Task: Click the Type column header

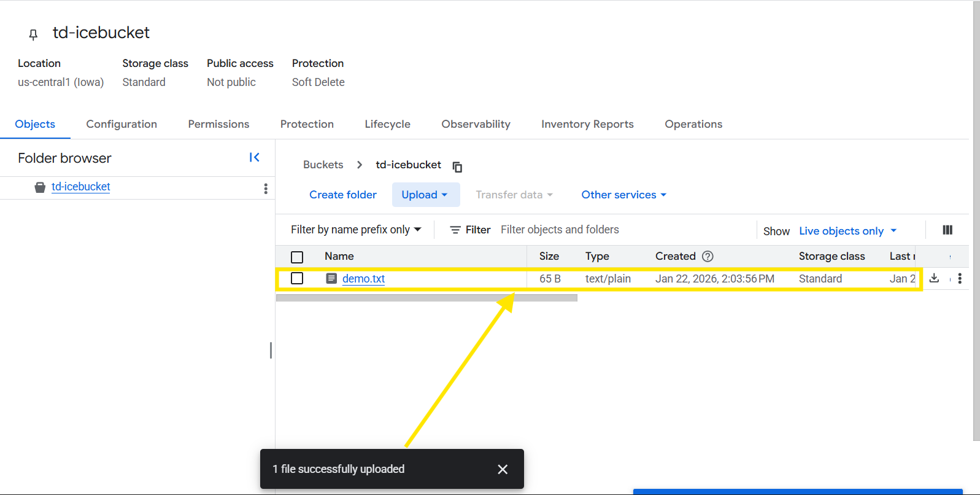Action: (x=597, y=256)
